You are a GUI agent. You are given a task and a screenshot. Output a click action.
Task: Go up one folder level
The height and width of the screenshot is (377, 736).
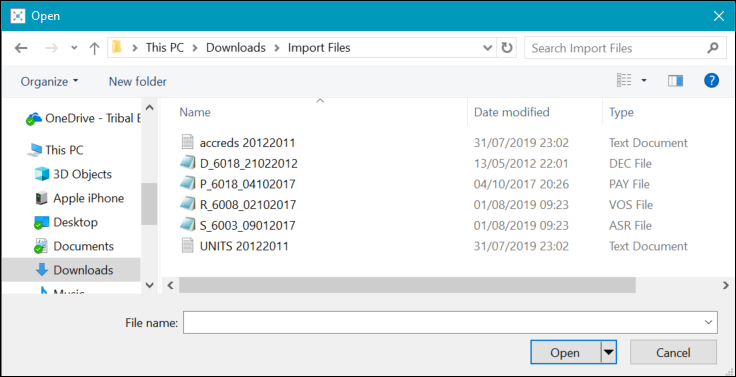[94, 48]
